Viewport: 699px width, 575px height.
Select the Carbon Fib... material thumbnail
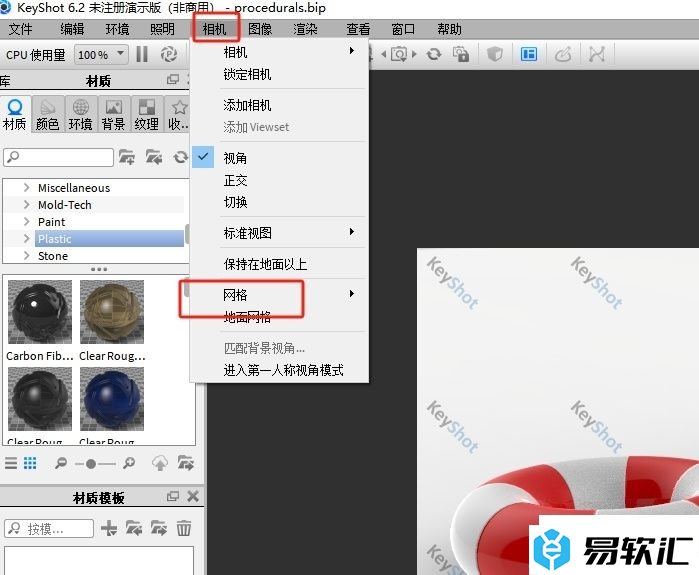coord(40,312)
